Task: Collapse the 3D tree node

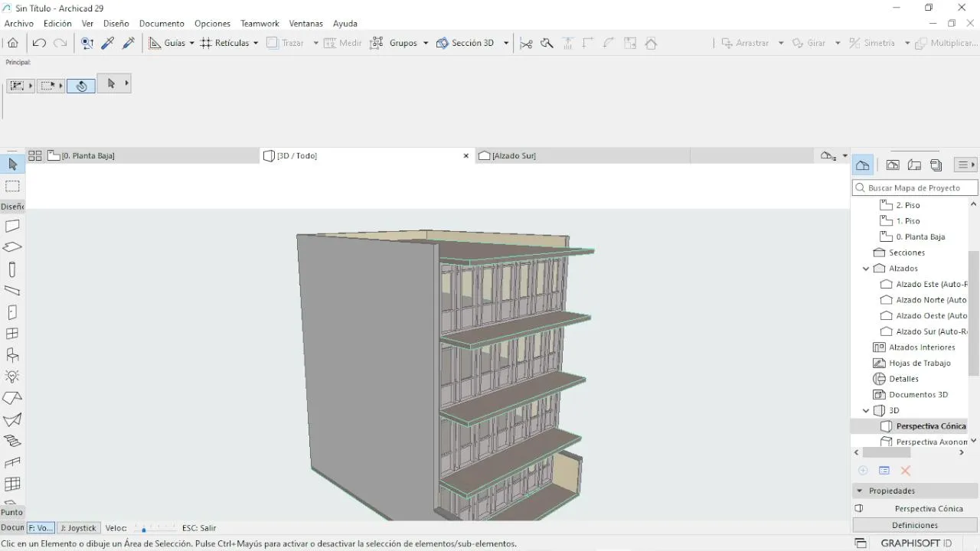Action: 866,410
